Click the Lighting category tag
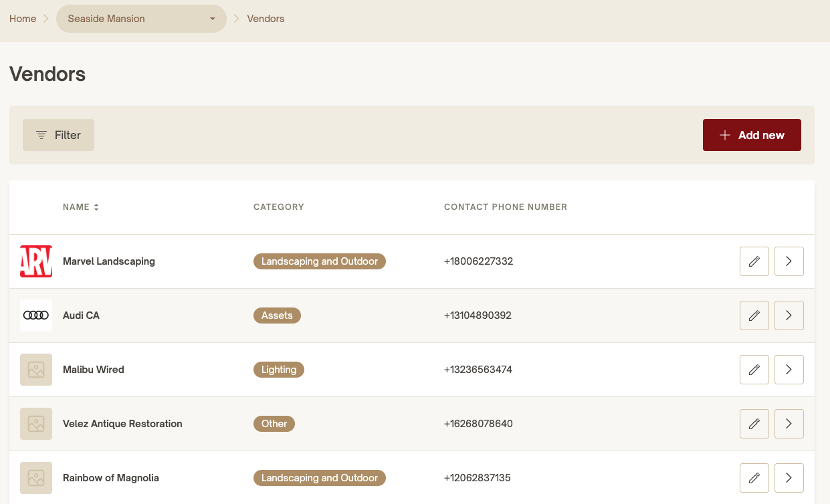 coord(278,370)
